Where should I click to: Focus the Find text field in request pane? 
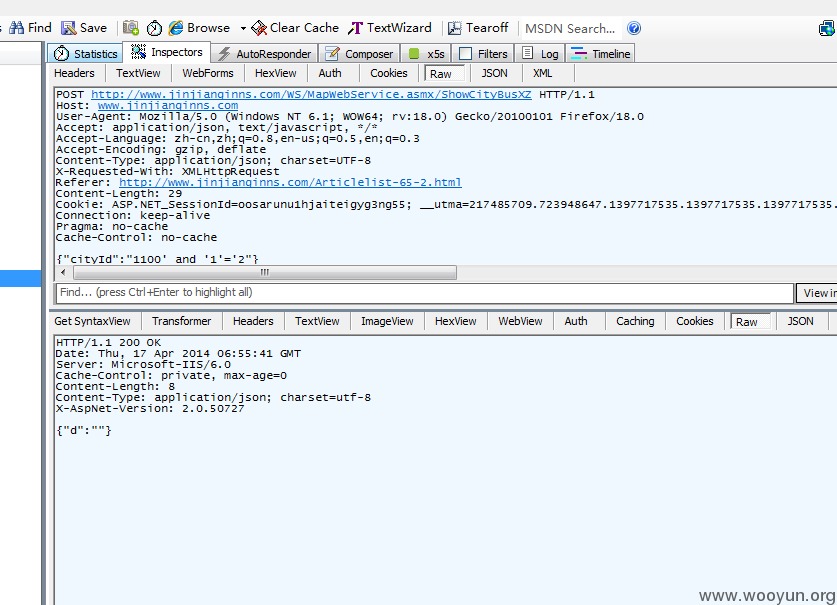425,293
